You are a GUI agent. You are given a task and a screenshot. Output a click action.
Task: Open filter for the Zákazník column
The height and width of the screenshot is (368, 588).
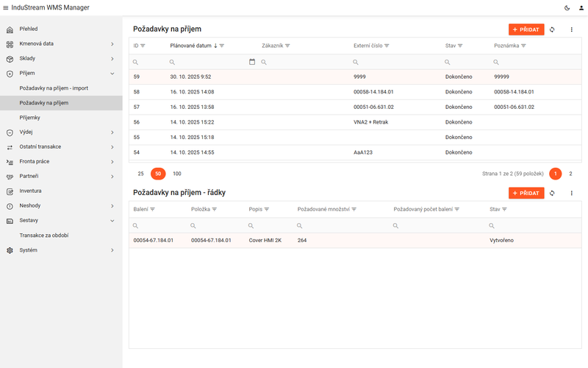(287, 46)
